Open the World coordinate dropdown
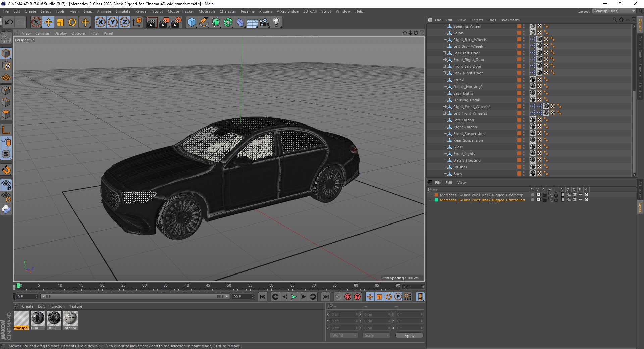Image resolution: width=644 pixels, height=349 pixels. coord(344,335)
